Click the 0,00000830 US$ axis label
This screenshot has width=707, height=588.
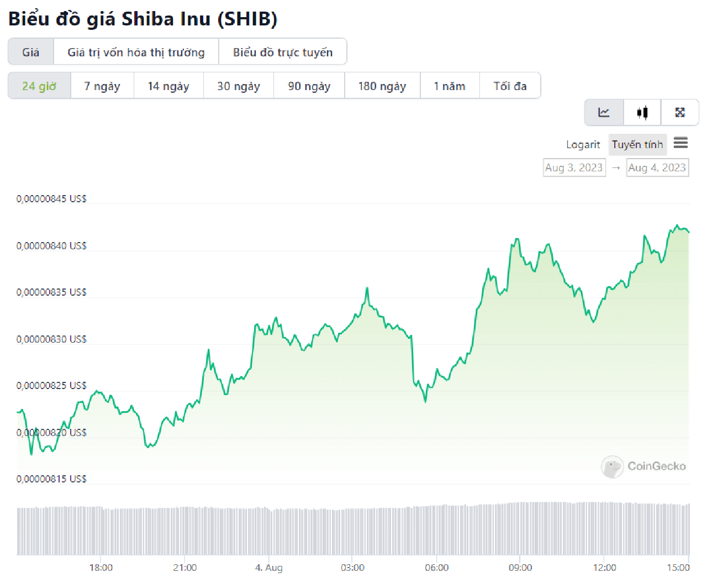click(51, 339)
